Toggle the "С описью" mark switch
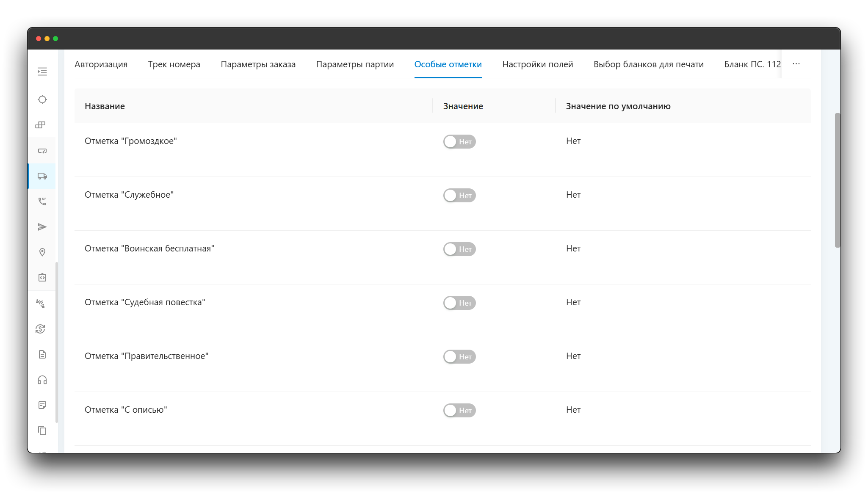 [x=459, y=411]
